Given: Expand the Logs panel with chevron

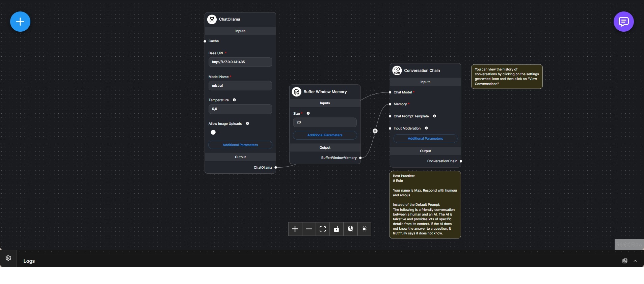Looking at the screenshot, I should (x=635, y=261).
